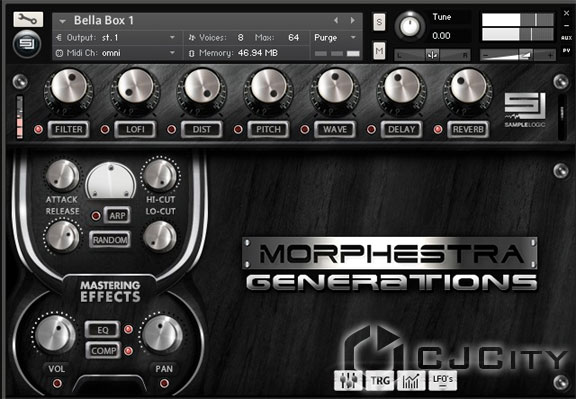Toggle the LED below PAN
576x399 pixels.
coord(164,384)
